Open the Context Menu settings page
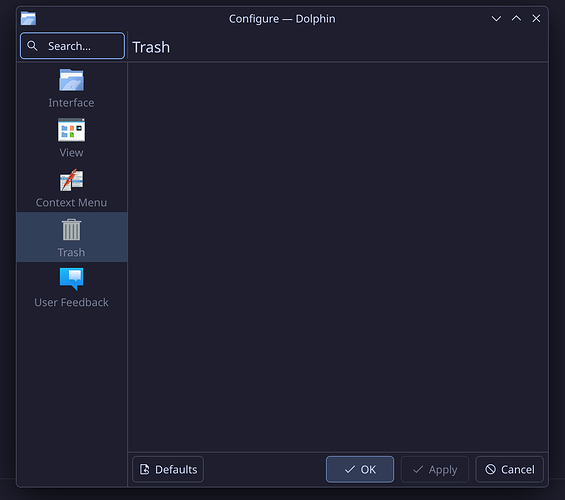Viewport: 565px width, 500px height. click(x=71, y=188)
